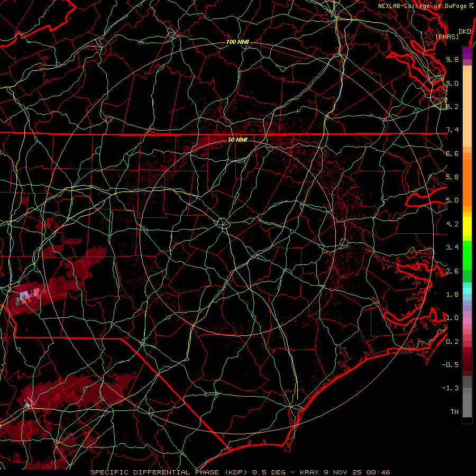
Task: Pick the peach color band on the legend
Action: click(467, 108)
